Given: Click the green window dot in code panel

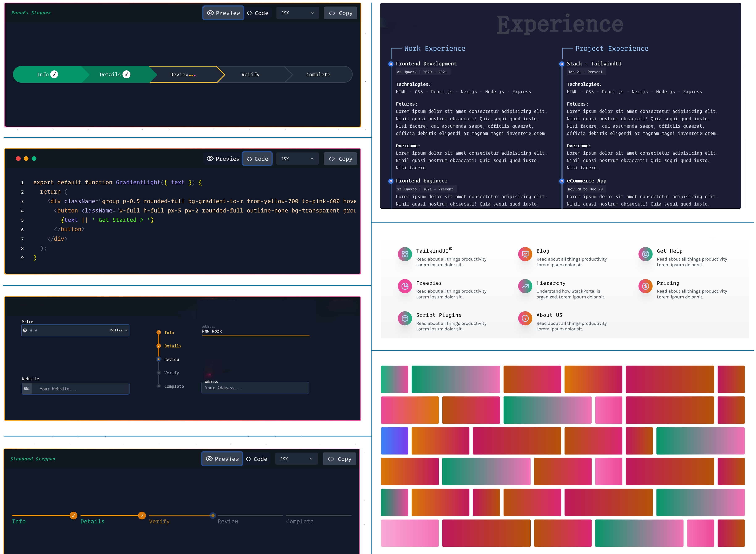Looking at the screenshot, I should pyautogui.click(x=34, y=159).
